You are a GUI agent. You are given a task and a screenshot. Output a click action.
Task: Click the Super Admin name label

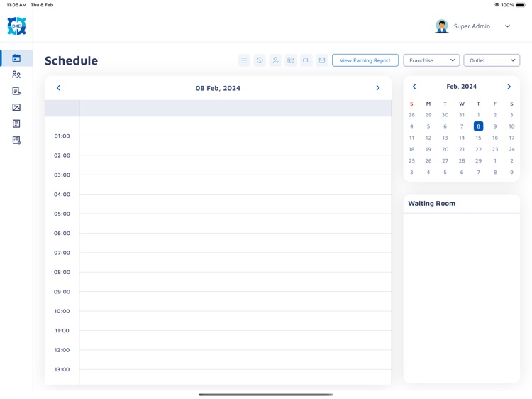tap(472, 26)
